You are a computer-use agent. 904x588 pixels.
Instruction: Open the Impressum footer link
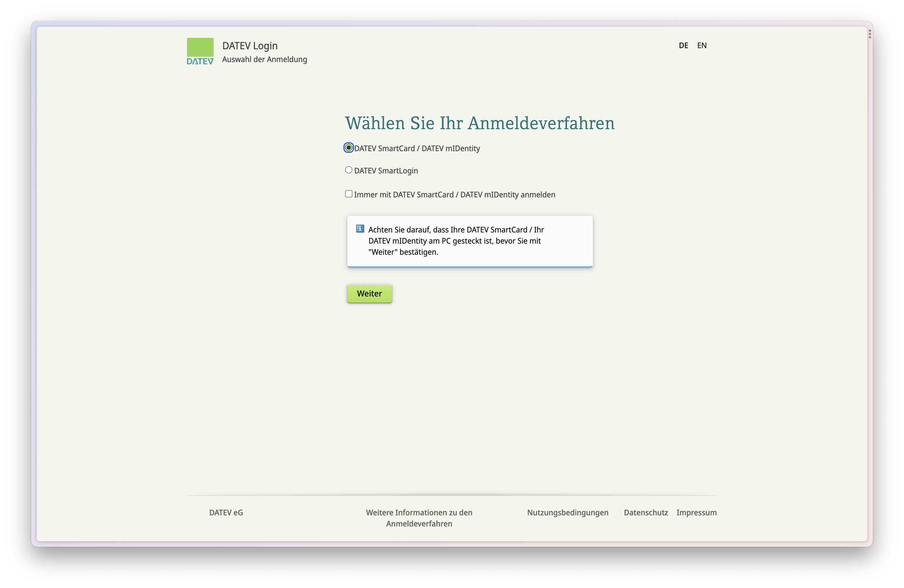(696, 512)
